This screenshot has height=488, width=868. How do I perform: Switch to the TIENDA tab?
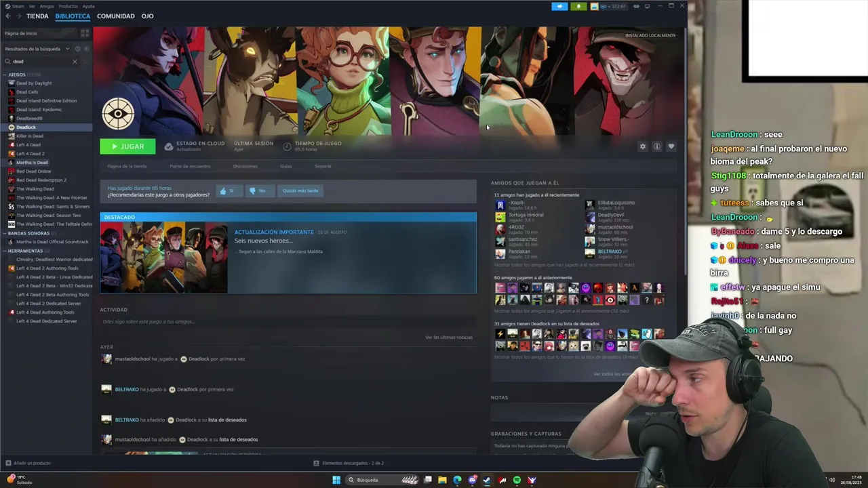click(37, 16)
